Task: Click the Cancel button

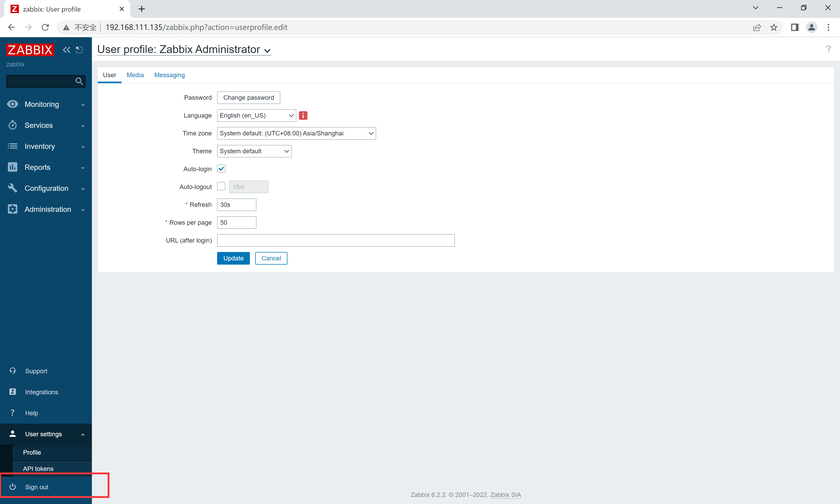Action: coord(271,258)
